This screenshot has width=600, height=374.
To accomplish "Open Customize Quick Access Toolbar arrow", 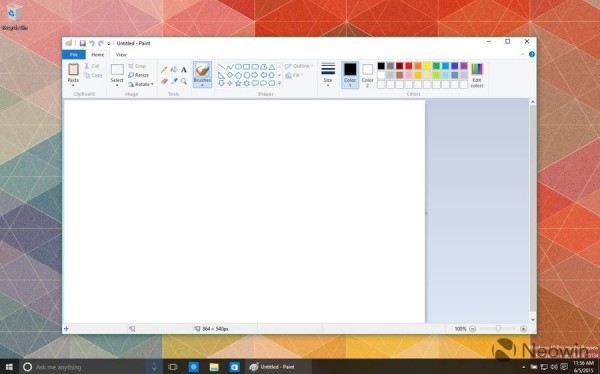I will click(109, 44).
